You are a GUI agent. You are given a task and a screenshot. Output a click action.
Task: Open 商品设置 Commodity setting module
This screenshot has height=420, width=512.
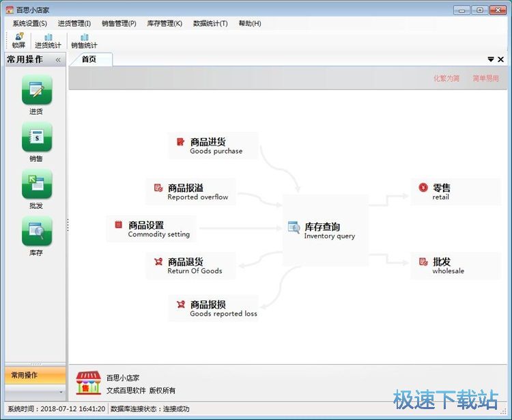(151, 229)
